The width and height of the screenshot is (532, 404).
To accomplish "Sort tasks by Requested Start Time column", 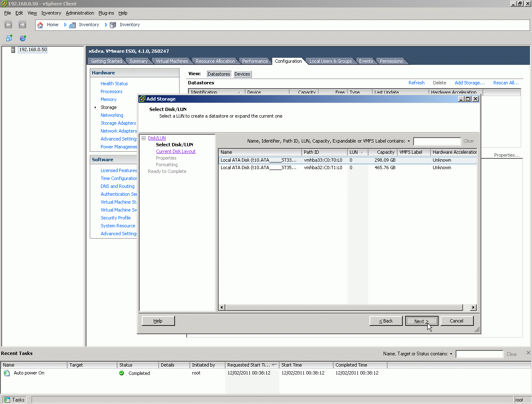I will click(x=252, y=365).
